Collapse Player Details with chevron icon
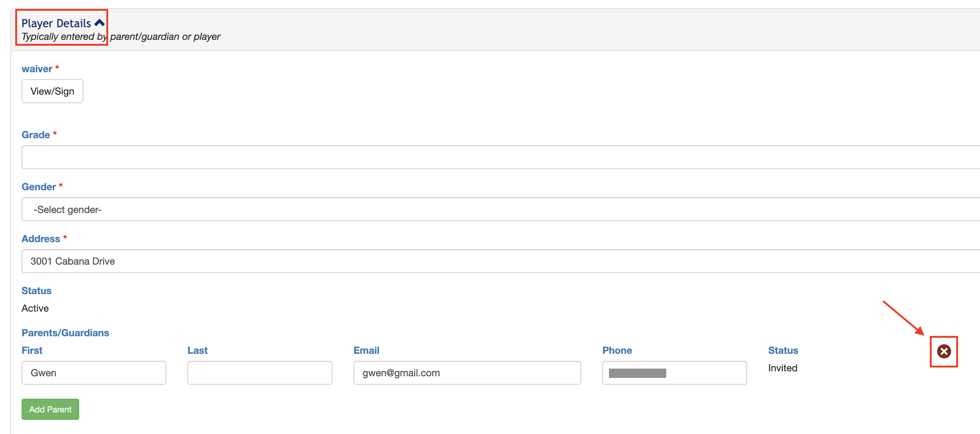Screen dimensions: 980x434 pyautogui.click(x=99, y=23)
